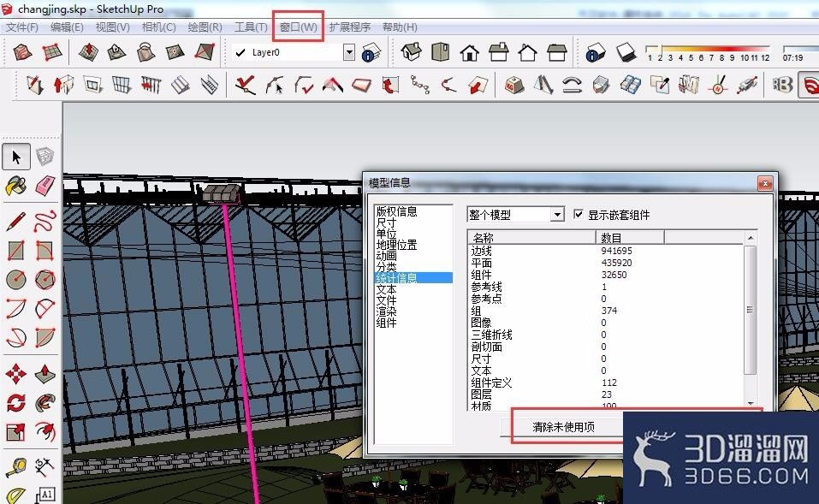Click the Pie segment tool
This screenshot has height=504, width=819.
coord(45,338)
